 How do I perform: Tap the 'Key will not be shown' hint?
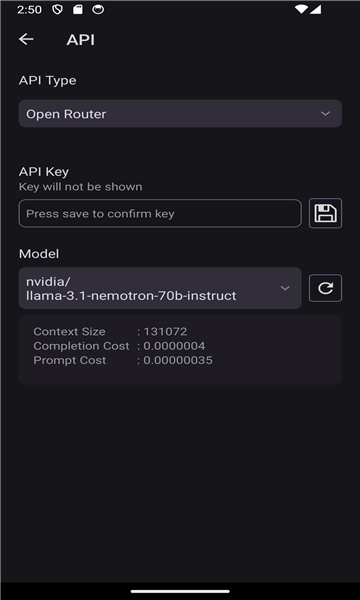(80, 187)
